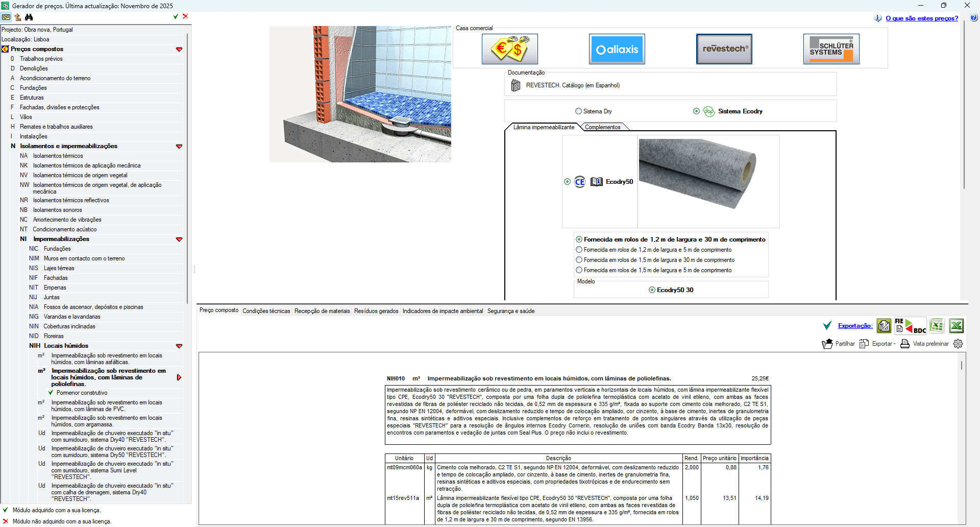This screenshot has height=527, width=980.
Task: Open the REVESTECH catalogue document icon
Action: tap(516, 85)
